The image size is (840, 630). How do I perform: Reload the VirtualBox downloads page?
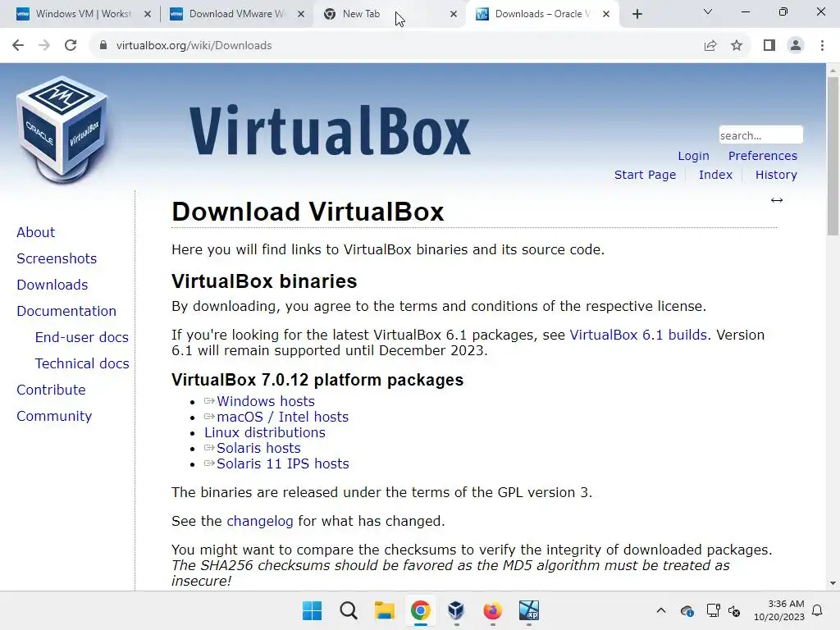click(x=71, y=46)
